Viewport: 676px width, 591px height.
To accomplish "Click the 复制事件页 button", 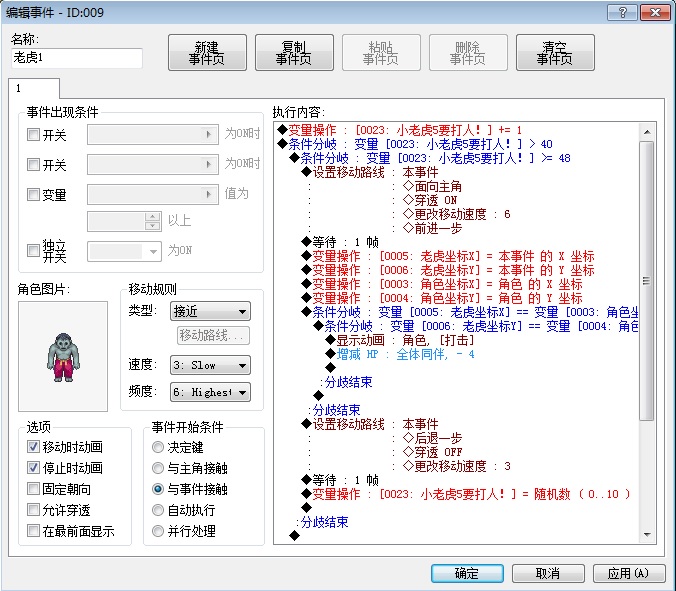I will pos(294,53).
